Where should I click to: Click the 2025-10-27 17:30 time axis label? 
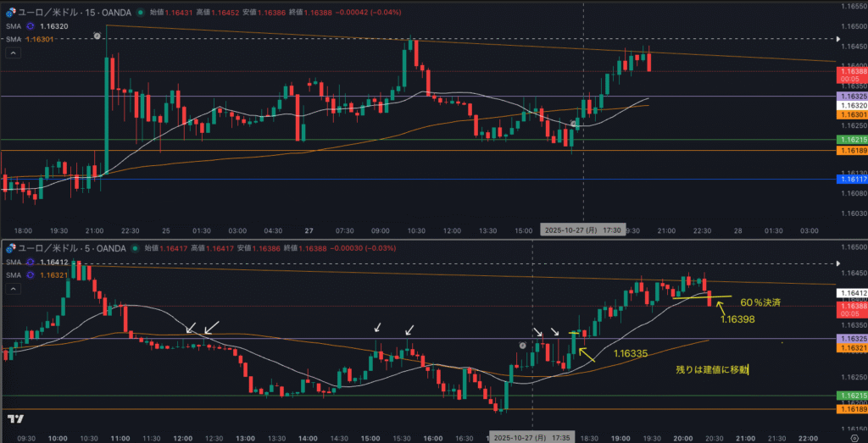click(x=583, y=230)
